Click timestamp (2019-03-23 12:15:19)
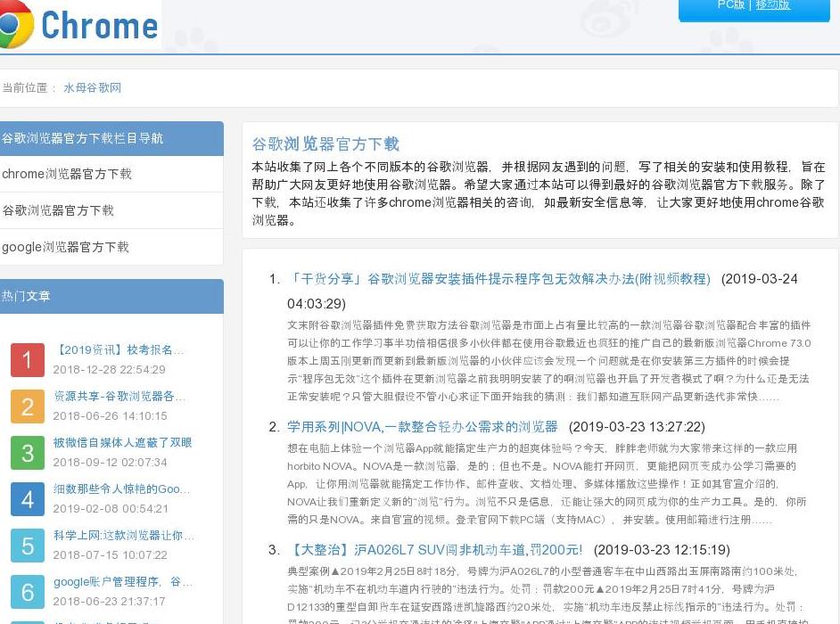This screenshot has height=624, width=840. pos(662,550)
